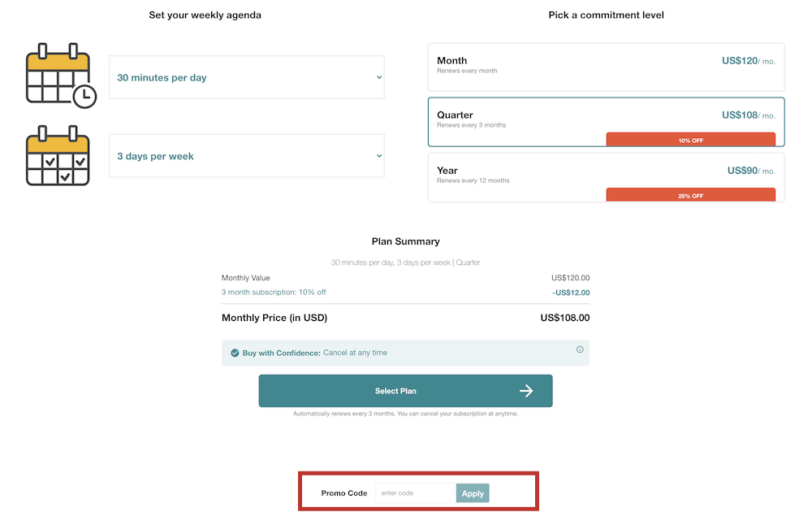Screen dimensions: 812x512
Task: Click the Select Plan button
Action: point(405,391)
